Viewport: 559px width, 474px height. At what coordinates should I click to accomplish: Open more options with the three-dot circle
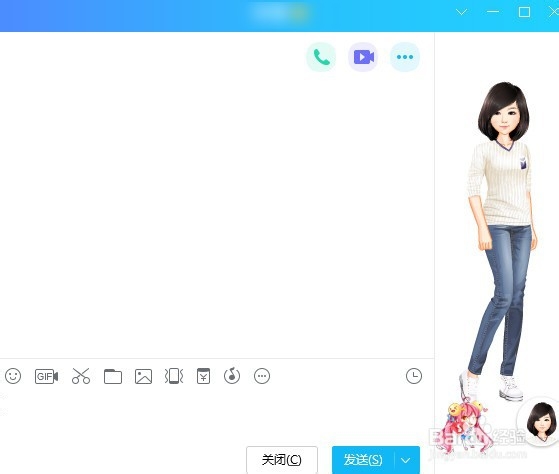pos(405,57)
